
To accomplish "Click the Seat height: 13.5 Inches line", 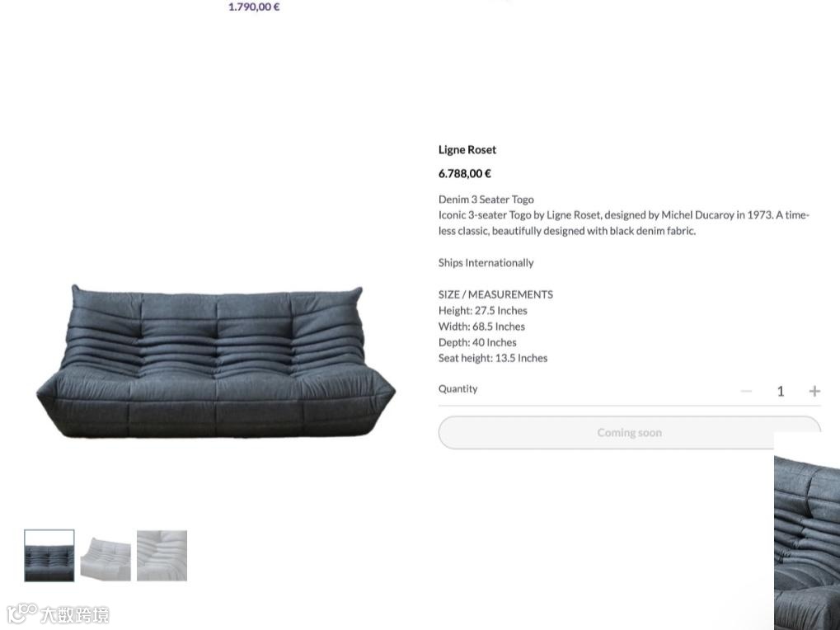I will pyautogui.click(x=493, y=358).
